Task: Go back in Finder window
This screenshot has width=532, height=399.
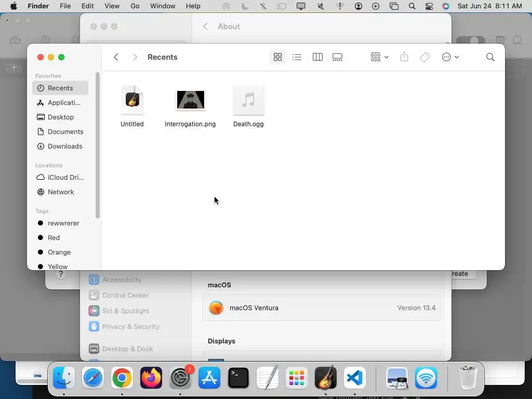Action: coord(116,57)
